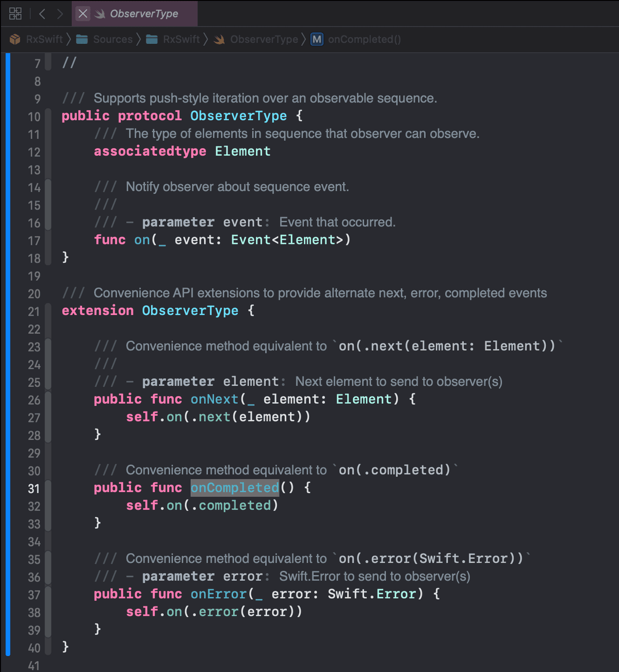Screen dimensions: 619x672
Task: Open the Sources breadcrumb
Action: pyautogui.click(x=113, y=39)
